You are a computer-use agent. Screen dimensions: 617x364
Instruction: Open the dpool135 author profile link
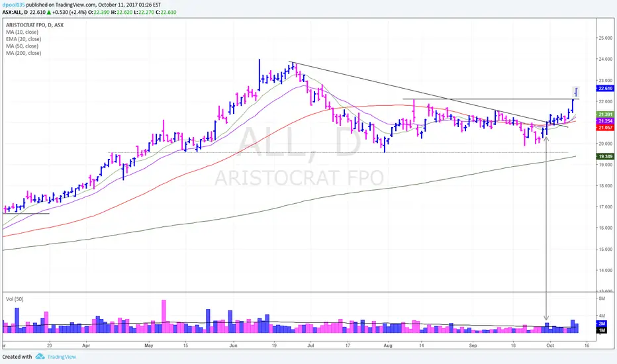pyautogui.click(x=13, y=5)
